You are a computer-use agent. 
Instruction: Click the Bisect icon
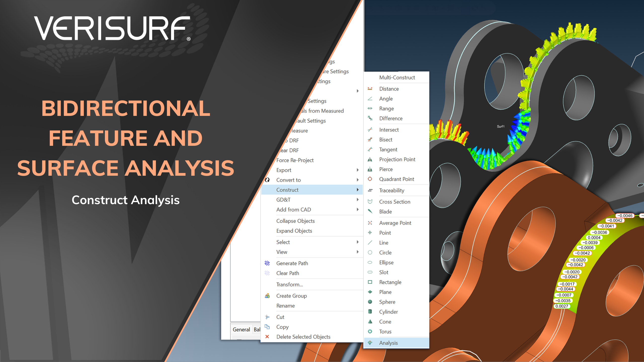coord(370,140)
